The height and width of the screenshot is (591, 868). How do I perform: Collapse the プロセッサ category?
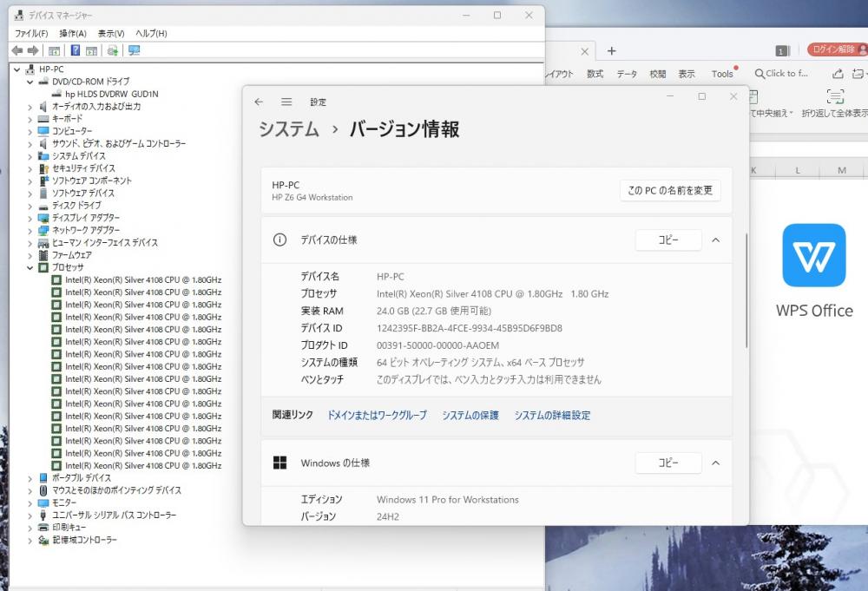[x=30, y=268]
